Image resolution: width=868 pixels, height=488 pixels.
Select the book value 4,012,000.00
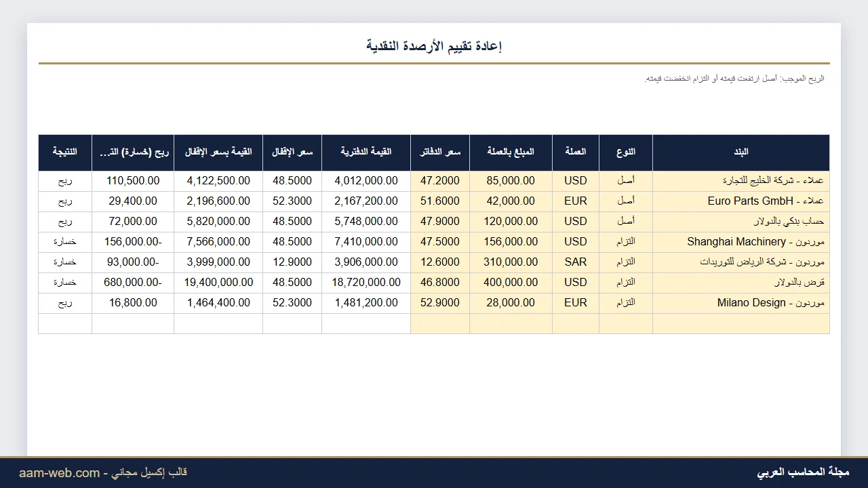[x=366, y=181]
